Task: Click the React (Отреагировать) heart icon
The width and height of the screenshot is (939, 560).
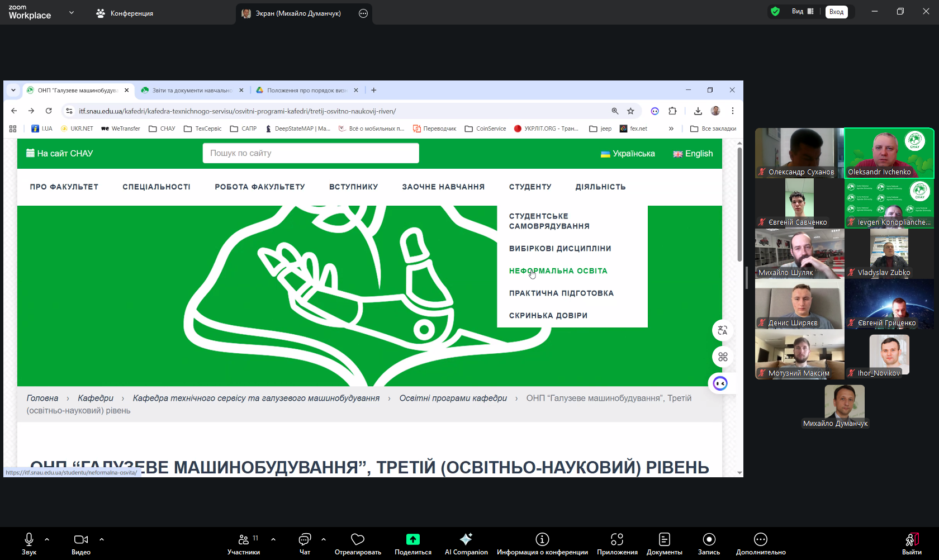Action: (358, 539)
